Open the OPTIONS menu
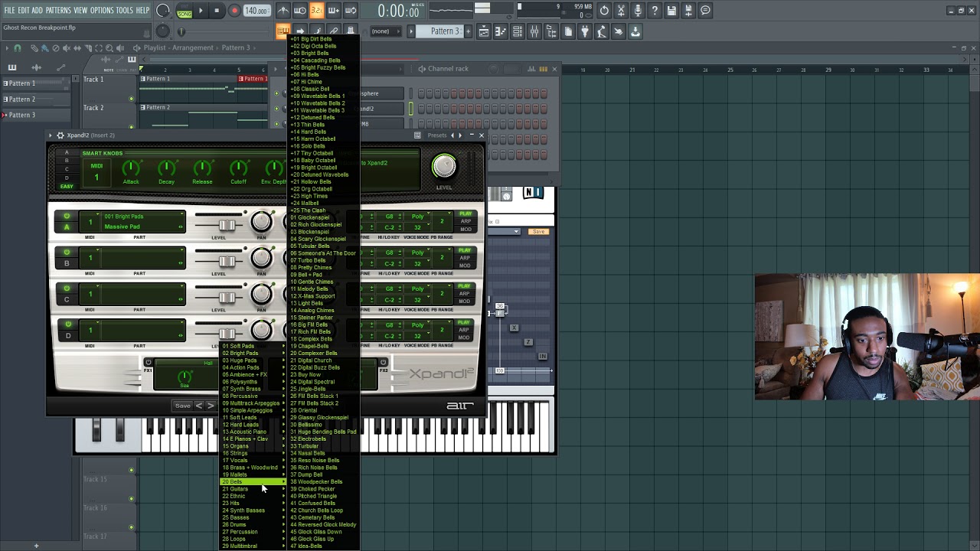Image resolution: width=980 pixels, height=551 pixels. (102, 10)
